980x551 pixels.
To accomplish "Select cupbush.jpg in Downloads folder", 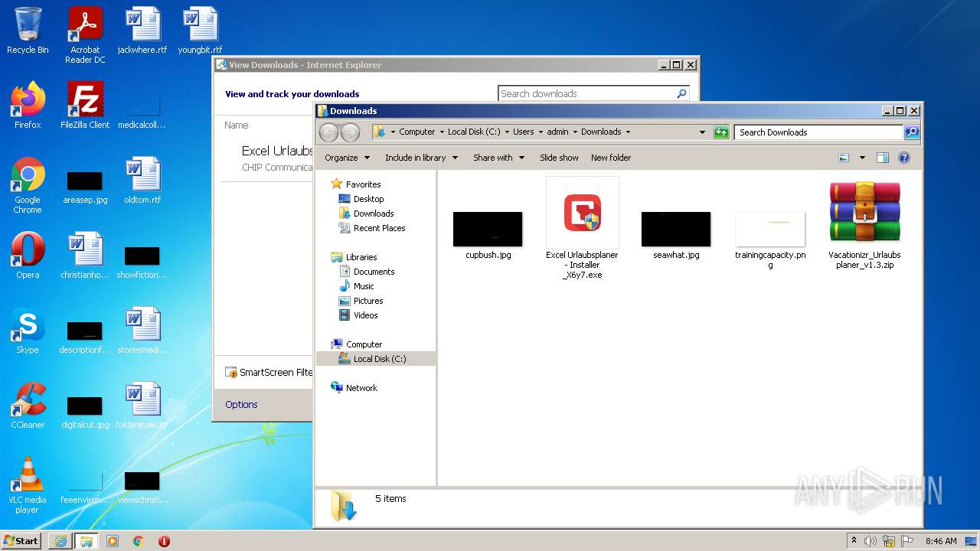I will click(488, 236).
